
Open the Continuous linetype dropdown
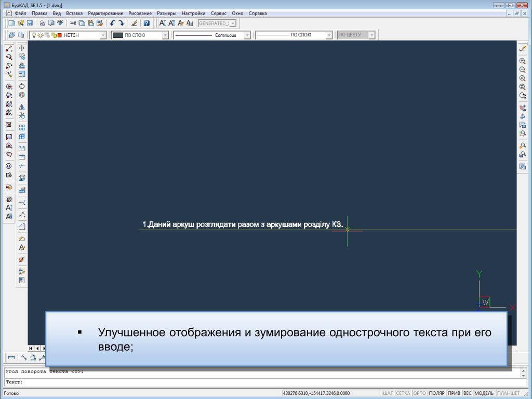point(247,35)
